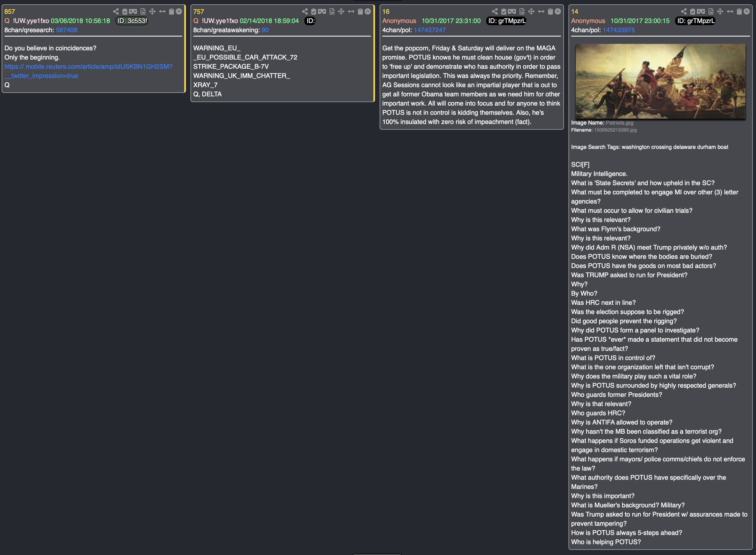
Task: Click the VR goggles icon on post 14
Action: [x=701, y=11]
